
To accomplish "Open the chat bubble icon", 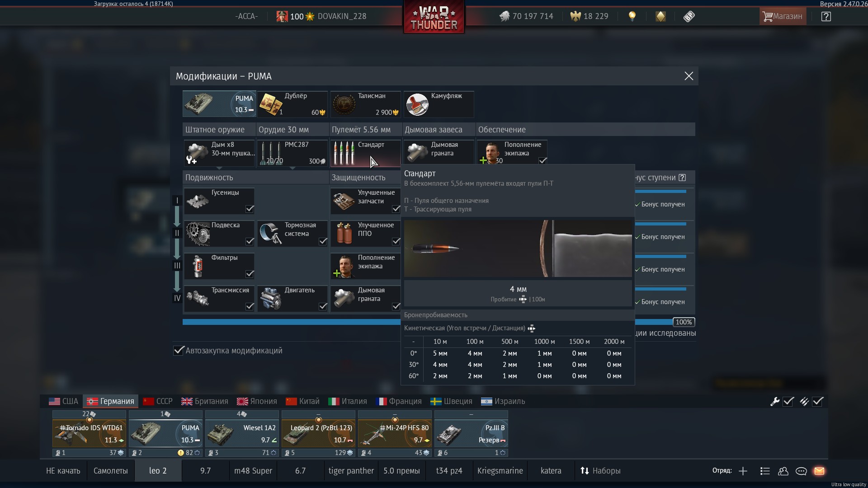I will coord(801,471).
